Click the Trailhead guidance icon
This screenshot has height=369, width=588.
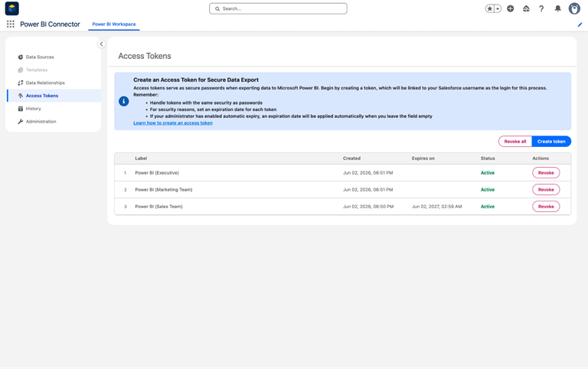[x=526, y=8]
